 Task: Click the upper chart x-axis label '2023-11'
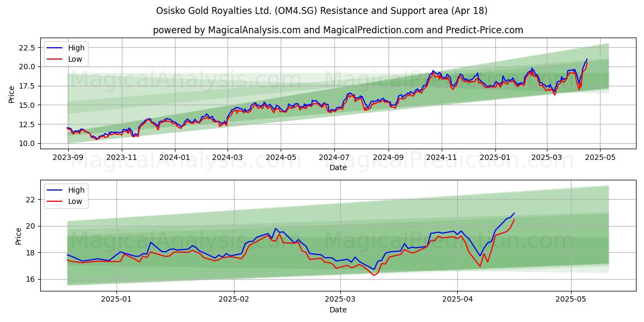point(122,158)
